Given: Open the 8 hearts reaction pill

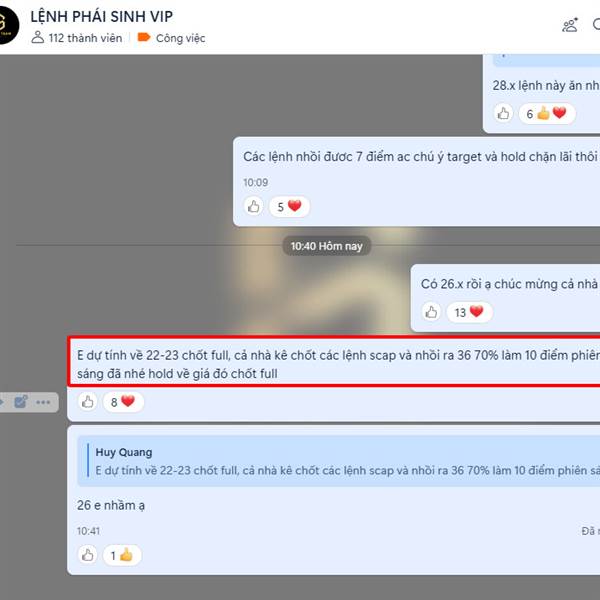Looking at the screenshot, I should tap(123, 402).
